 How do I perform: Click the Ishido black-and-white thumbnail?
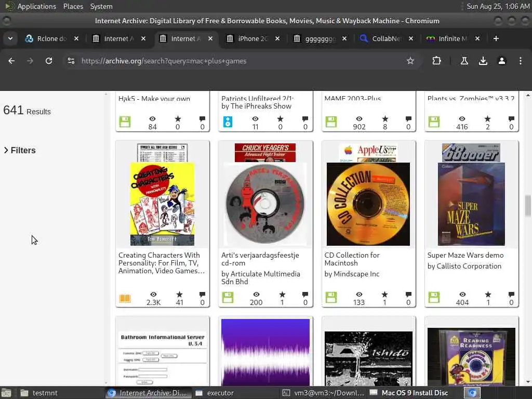(x=368, y=358)
